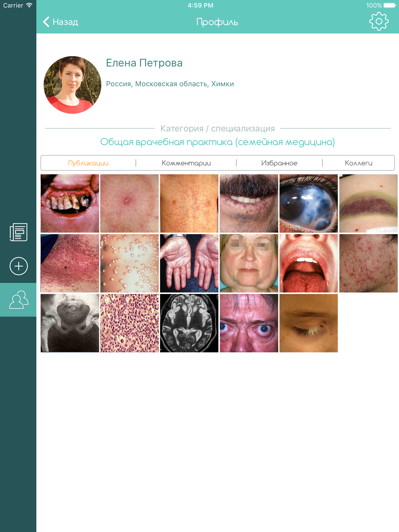The width and height of the screenshot is (399, 532).
Task: Add a new publication with plus icon
Action: click(x=18, y=266)
